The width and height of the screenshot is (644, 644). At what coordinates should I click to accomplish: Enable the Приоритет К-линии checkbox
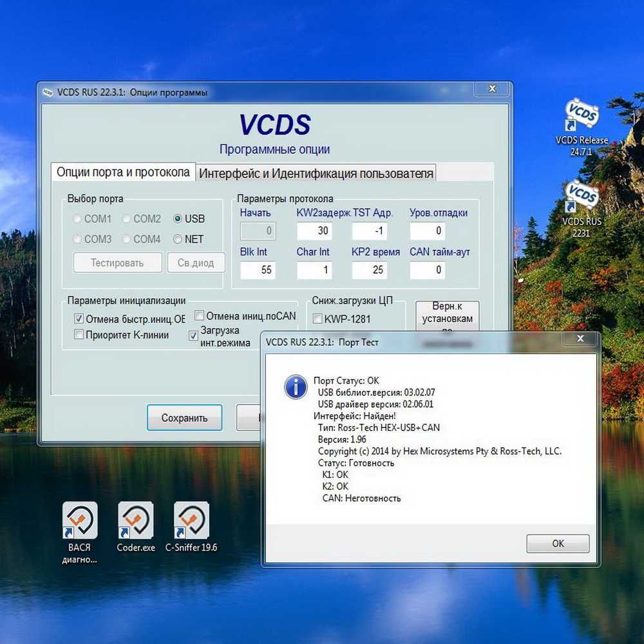point(79,334)
